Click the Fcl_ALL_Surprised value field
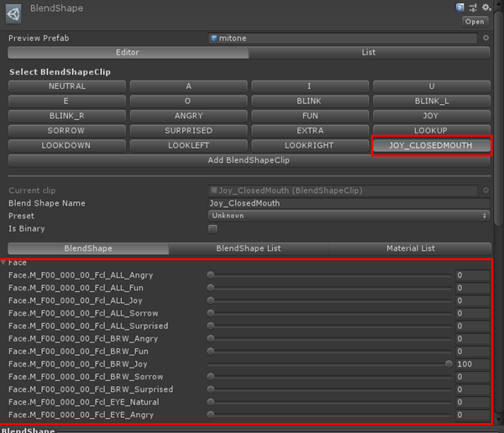The height and width of the screenshot is (433, 504). click(x=473, y=326)
